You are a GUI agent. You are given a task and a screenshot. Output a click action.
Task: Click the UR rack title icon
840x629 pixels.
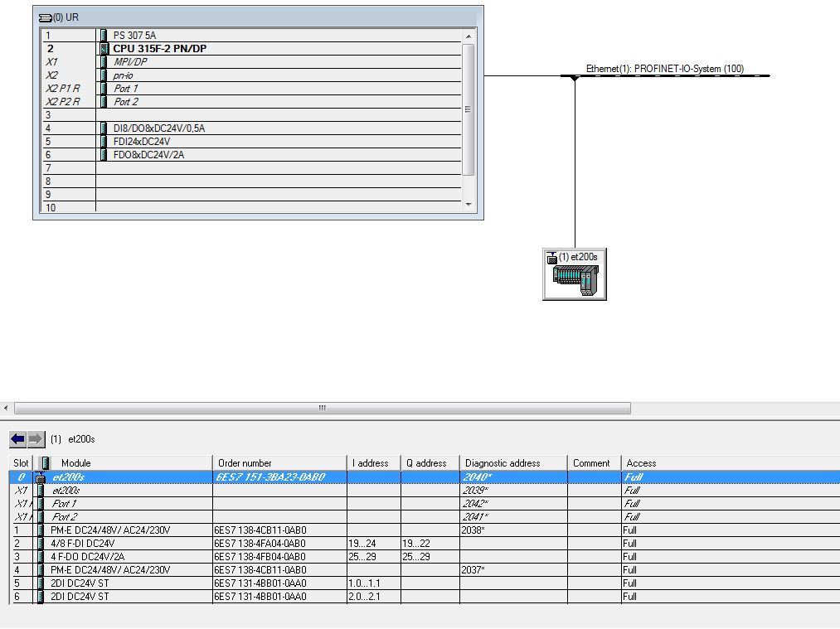pos(46,17)
